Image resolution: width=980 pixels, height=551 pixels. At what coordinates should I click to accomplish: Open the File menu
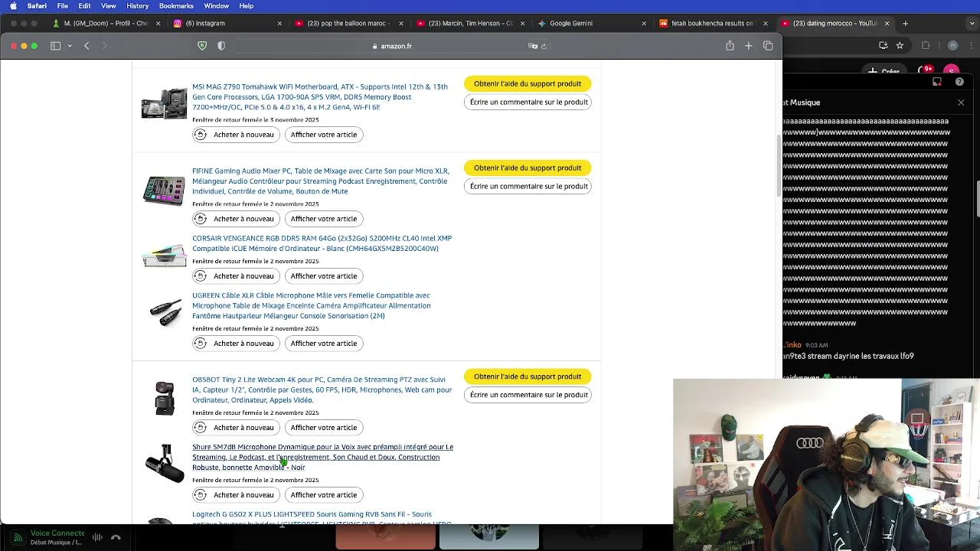(x=63, y=6)
